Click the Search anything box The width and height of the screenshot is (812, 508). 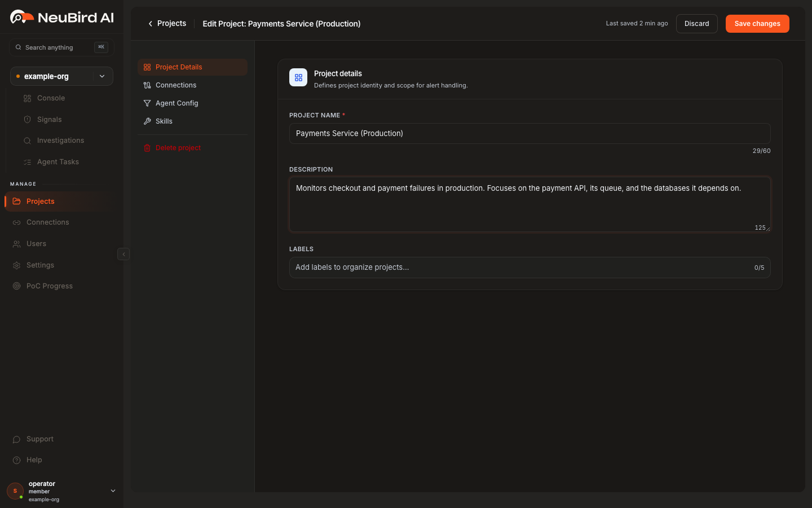pyautogui.click(x=61, y=47)
